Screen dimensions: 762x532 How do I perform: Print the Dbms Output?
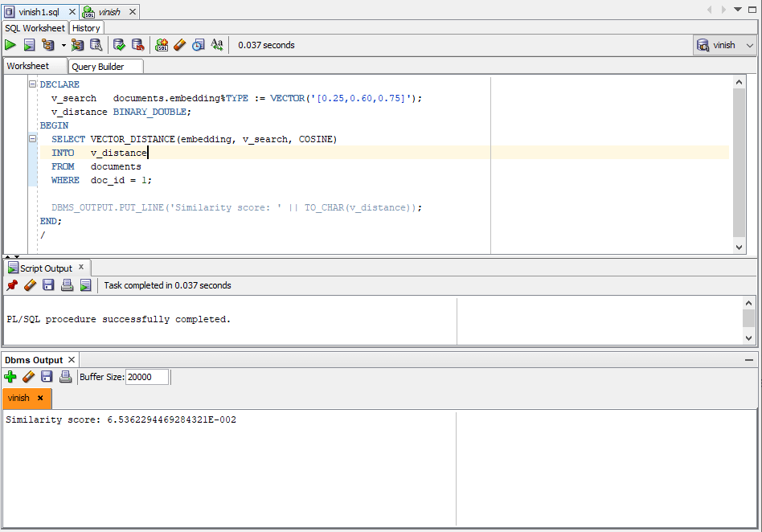(x=65, y=377)
